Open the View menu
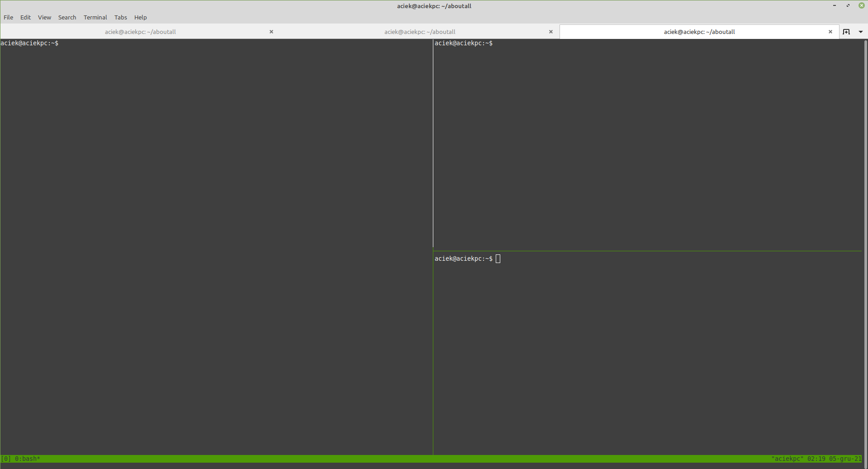868x469 pixels. 44,17
